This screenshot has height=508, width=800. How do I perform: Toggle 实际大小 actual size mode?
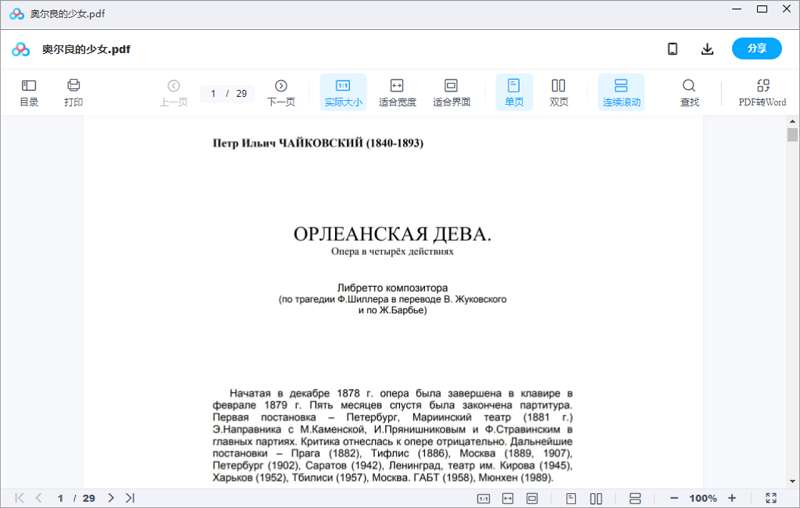343,93
